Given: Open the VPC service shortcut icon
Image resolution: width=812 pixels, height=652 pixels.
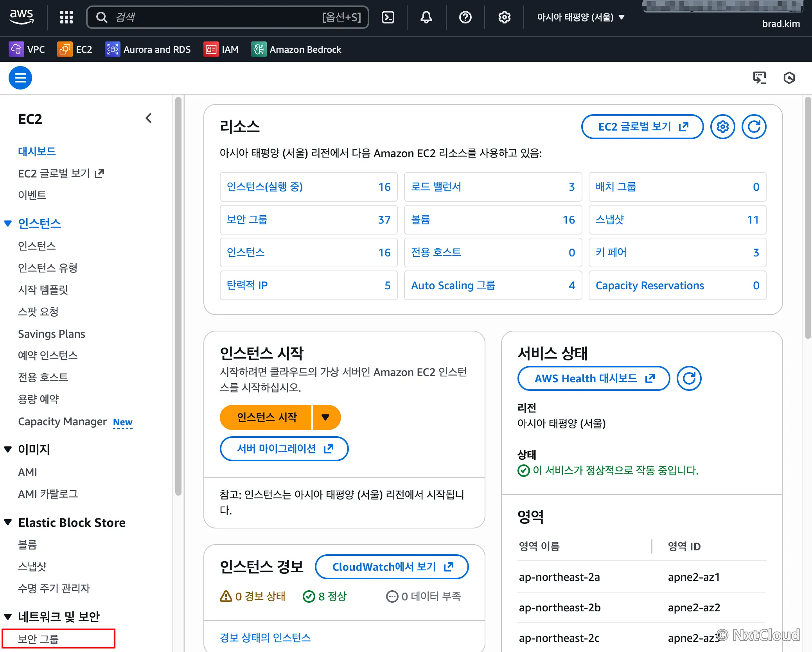Looking at the screenshot, I should [16, 49].
